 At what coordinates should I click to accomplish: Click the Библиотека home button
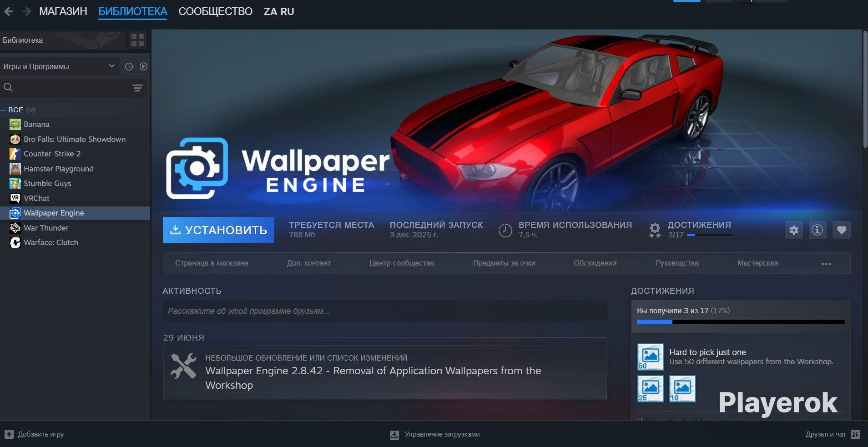pyautogui.click(x=63, y=40)
